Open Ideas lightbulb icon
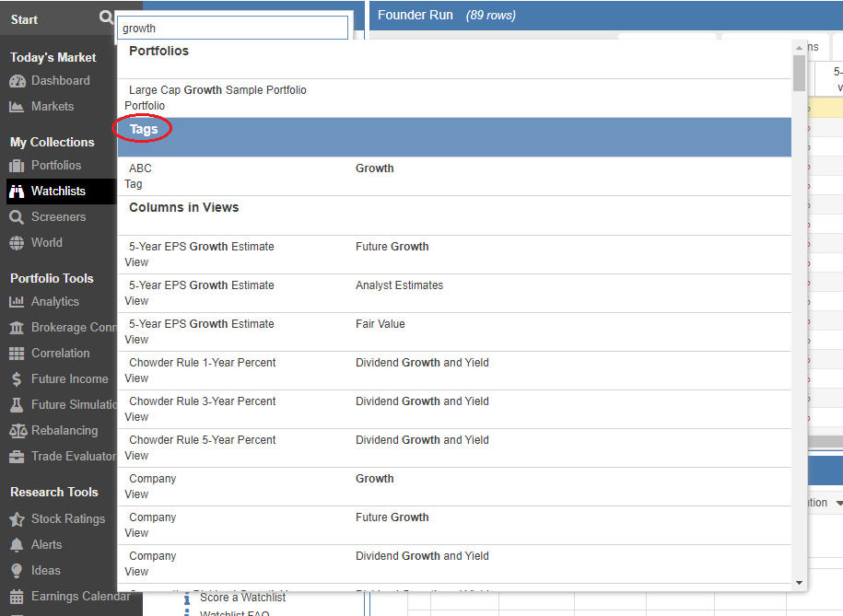 (x=17, y=571)
